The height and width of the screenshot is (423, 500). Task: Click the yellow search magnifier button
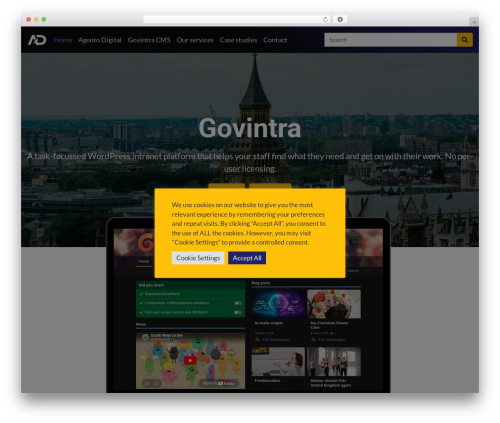[x=464, y=40]
